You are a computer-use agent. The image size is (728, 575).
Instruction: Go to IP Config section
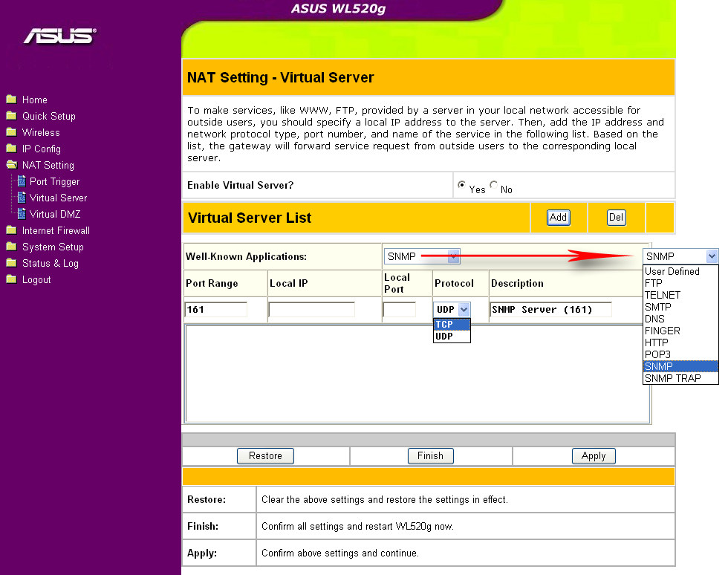pyautogui.click(x=42, y=149)
